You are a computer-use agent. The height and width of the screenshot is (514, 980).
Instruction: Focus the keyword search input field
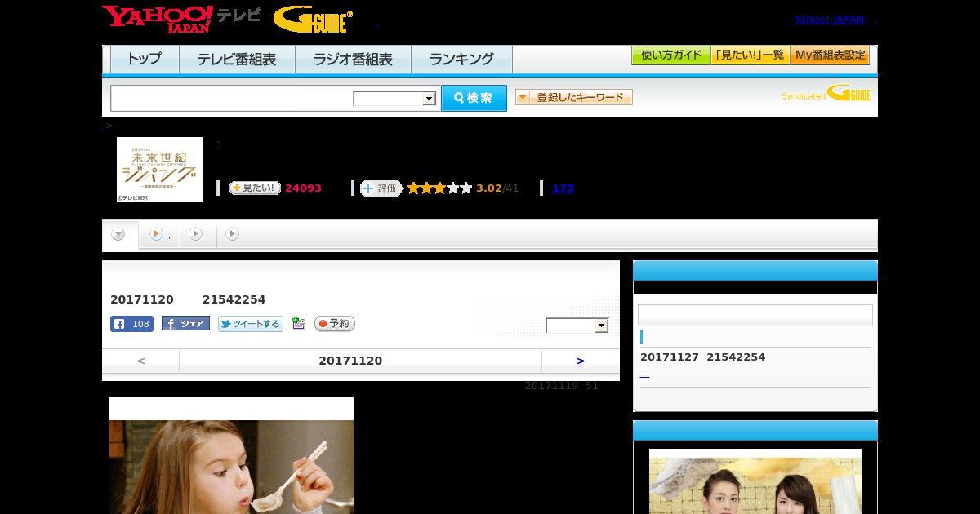click(x=232, y=98)
